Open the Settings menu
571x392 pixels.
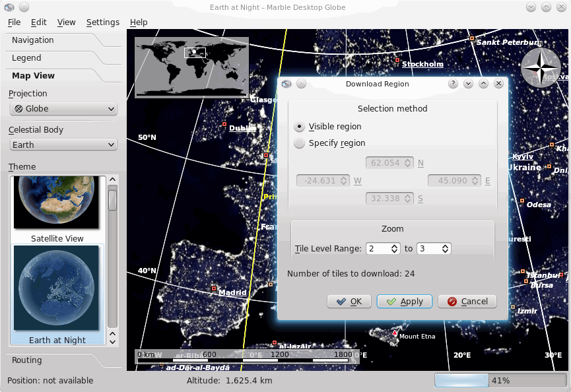(103, 22)
